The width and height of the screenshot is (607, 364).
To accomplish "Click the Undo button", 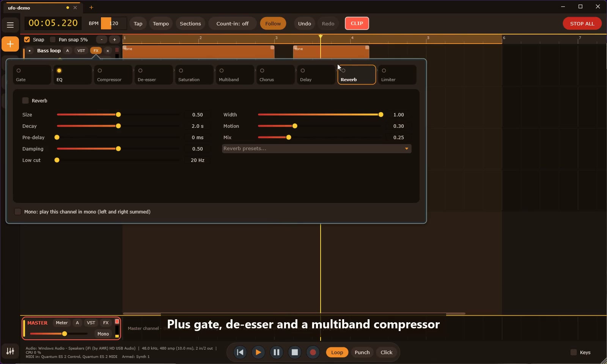I will (304, 24).
